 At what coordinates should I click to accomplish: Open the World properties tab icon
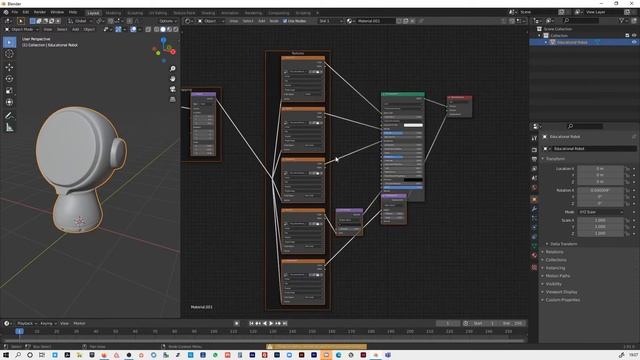coord(534,188)
